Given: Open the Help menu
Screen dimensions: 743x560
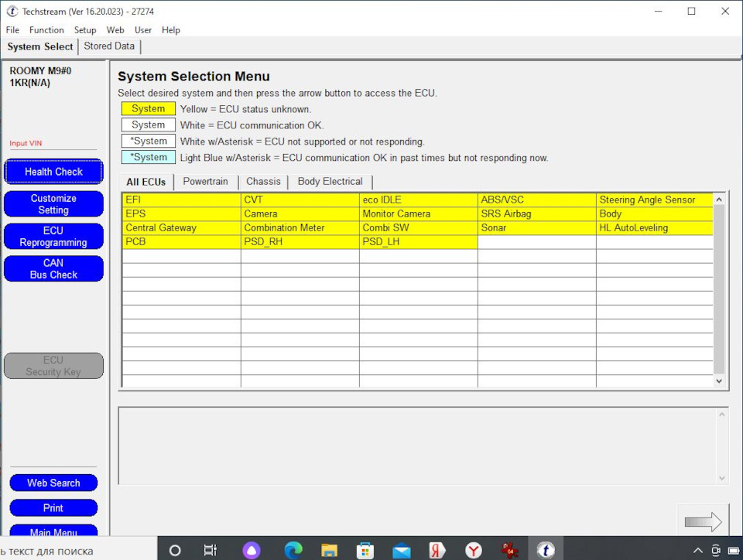Looking at the screenshot, I should [170, 30].
